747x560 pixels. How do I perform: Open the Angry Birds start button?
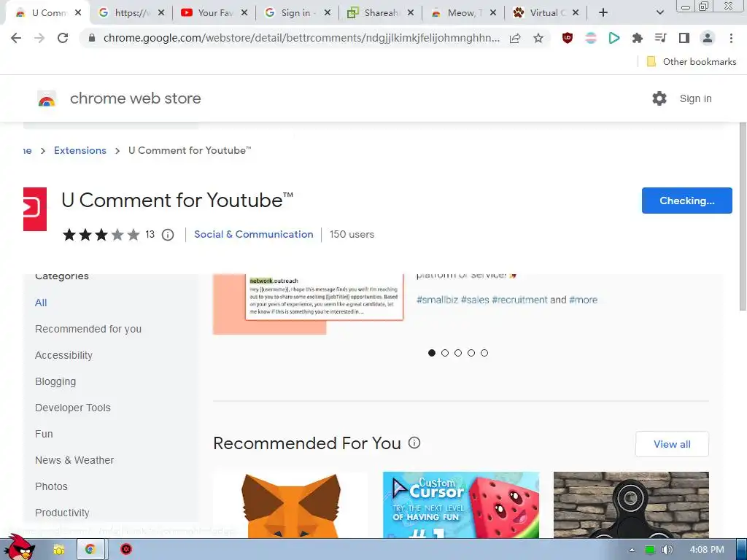[20, 547]
